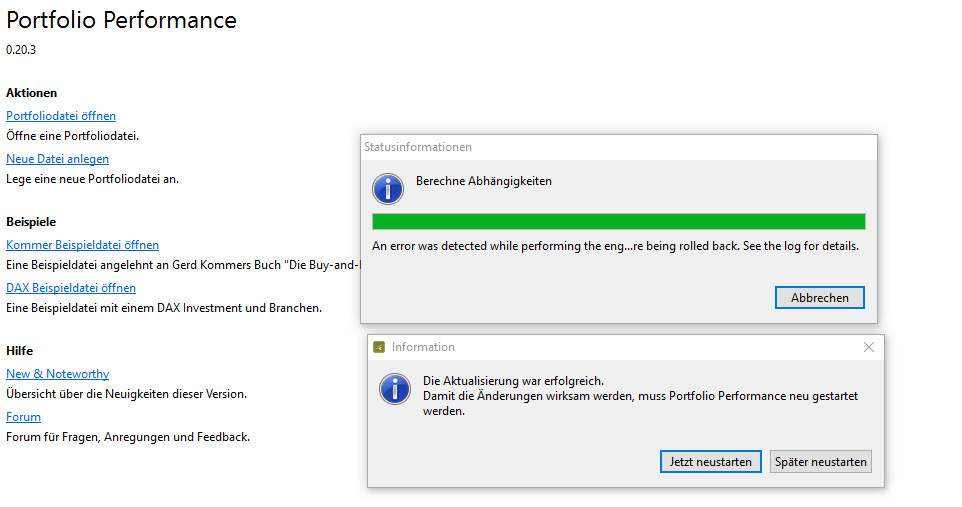Screen dimensions: 962x507
Task: Click 'Eine Beispieldatei angelehnt an Gerd Kommers' text
Action: [183, 265]
